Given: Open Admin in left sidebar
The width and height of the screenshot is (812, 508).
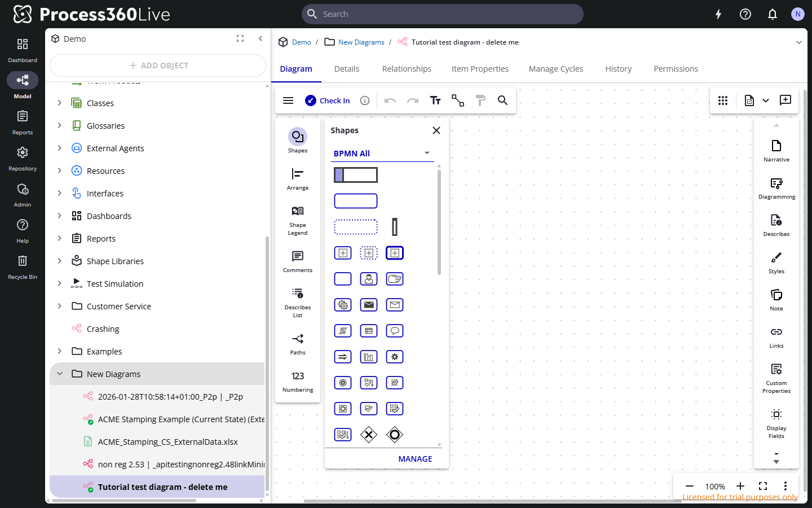Looking at the screenshot, I should click(x=23, y=194).
